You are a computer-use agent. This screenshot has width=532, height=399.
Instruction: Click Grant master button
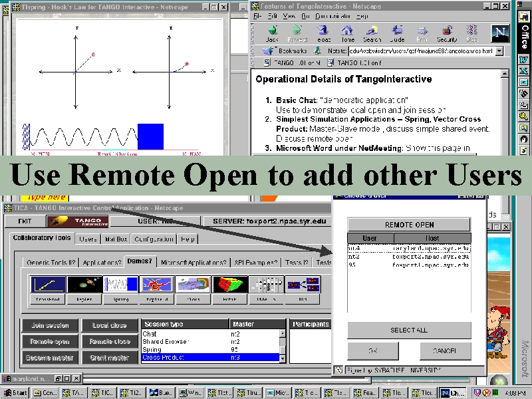pyautogui.click(x=110, y=358)
